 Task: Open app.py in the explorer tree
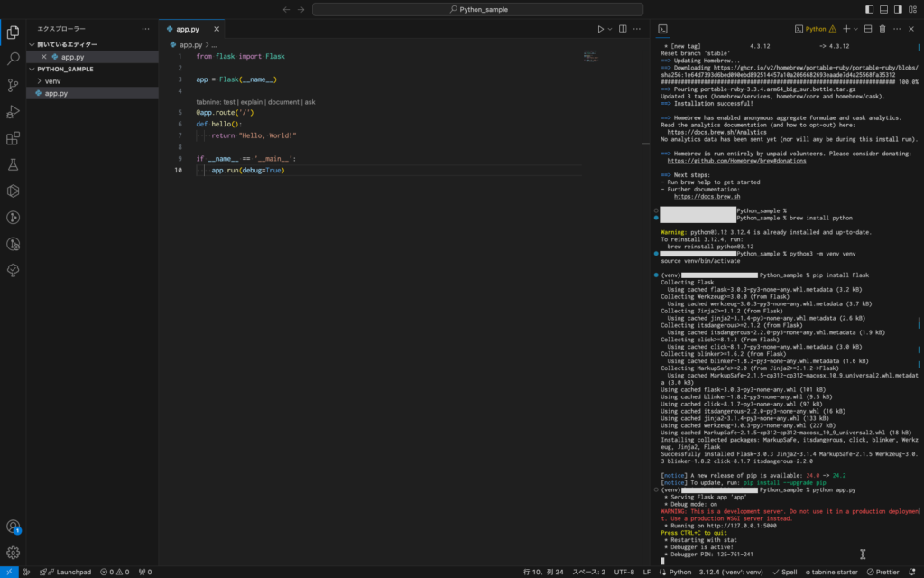(x=55, y=93)
